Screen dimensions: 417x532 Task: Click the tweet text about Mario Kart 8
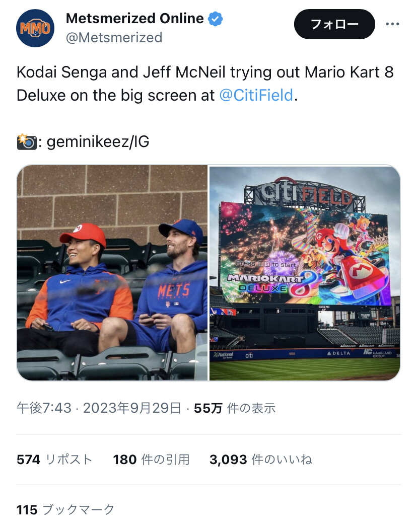[205, 84]
